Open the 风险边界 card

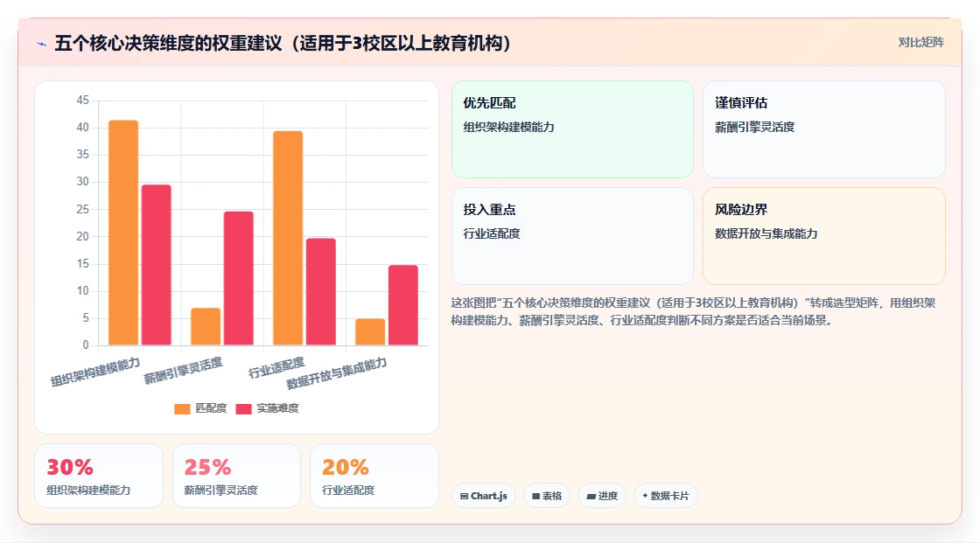pyautogui.click(x=823, y=236)
